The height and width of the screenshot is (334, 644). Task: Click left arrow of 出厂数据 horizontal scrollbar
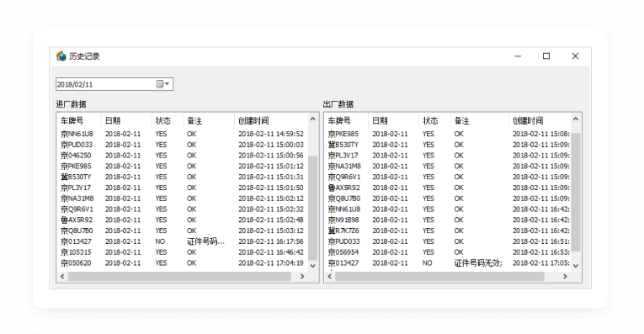click(330, 277)
